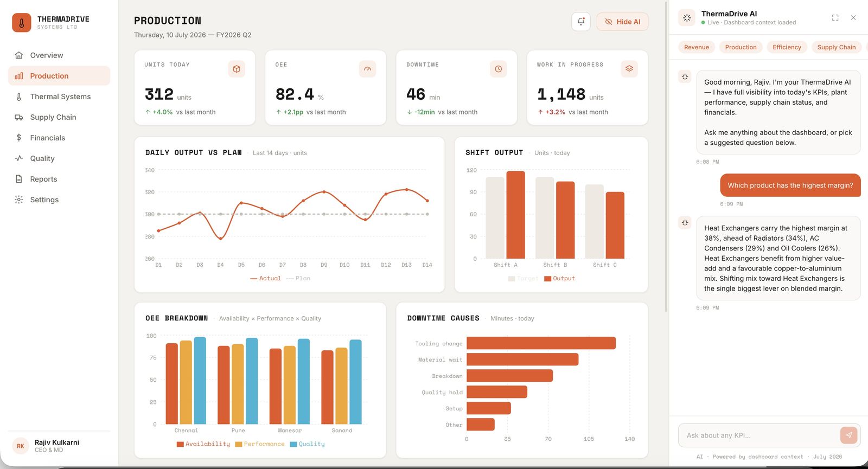Viewport: 868px width, 469px height.
Task: Send message with the paper plane icon
Action: (x=849, y=435)
